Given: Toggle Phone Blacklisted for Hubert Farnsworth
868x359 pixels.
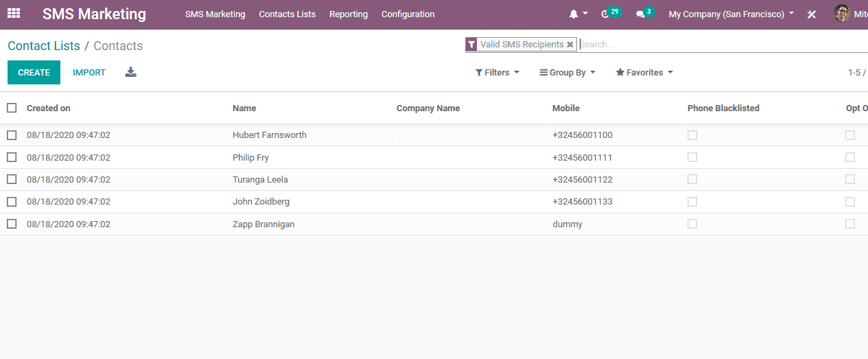Looking at the screenshot, I should tap(692, 135).
